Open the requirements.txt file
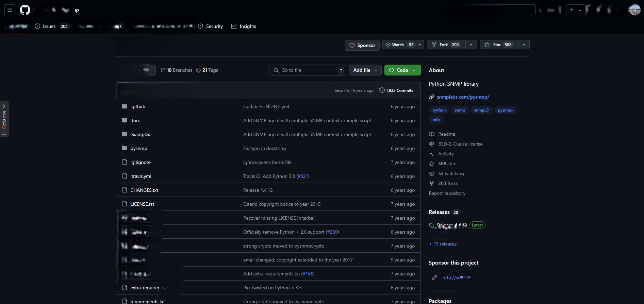The width and height of the screenshot is (644, 304). pyautogui.click(x=147, y=302)
